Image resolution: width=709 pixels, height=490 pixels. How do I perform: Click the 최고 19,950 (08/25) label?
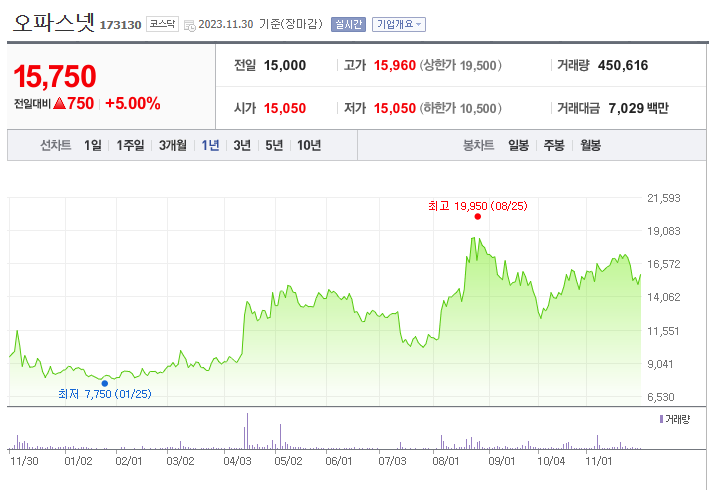[x=477, y=206]
